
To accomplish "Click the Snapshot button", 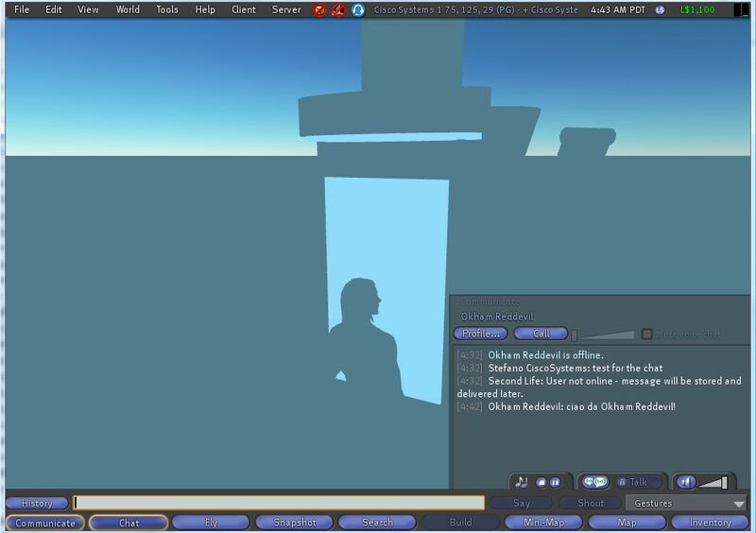I will [x=295, y=523].
